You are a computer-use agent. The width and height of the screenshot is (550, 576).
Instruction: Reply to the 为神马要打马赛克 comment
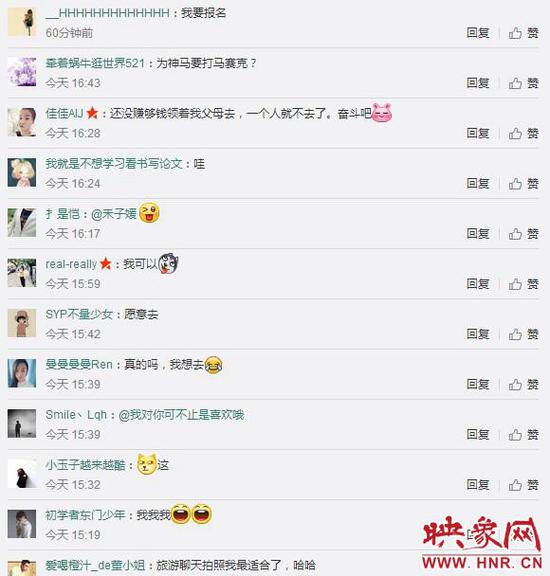point(478,83)
